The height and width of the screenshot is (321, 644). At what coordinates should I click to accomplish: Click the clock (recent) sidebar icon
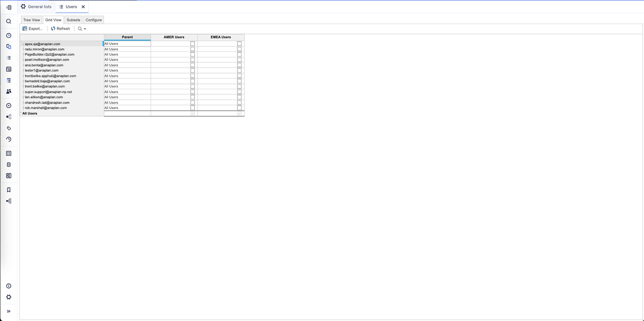tap(9, 36)
